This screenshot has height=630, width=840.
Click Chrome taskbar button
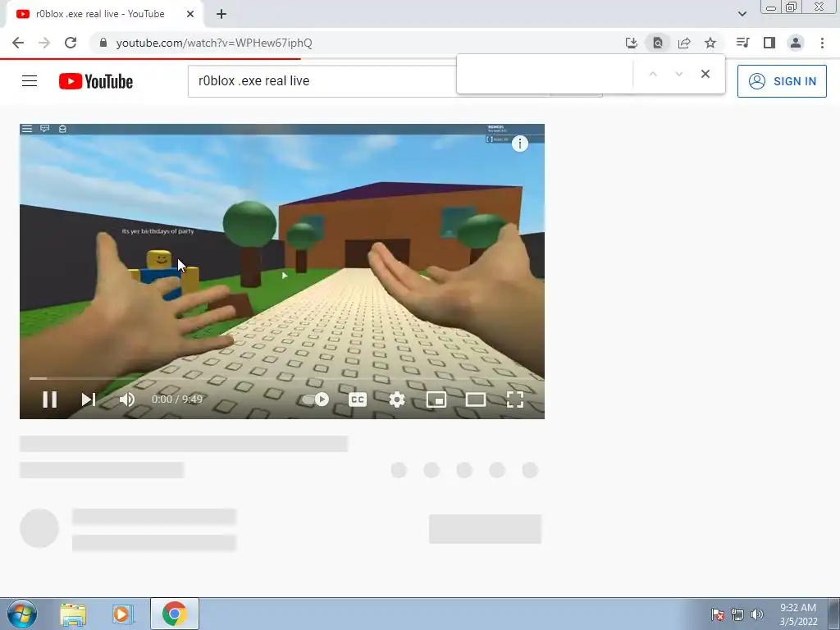[x=175, y=614]
